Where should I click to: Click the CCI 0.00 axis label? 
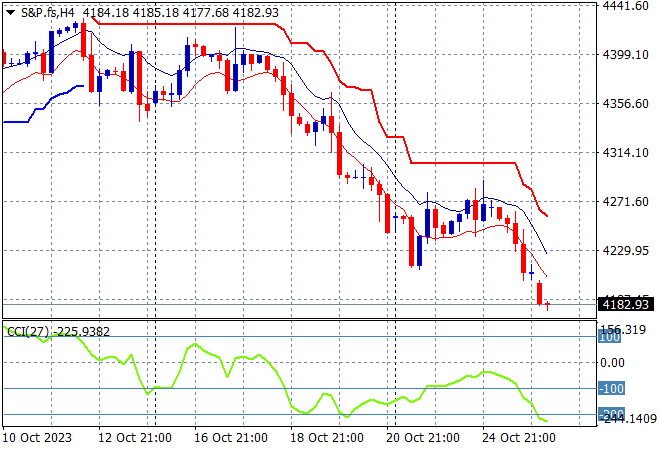coord(612,362)
